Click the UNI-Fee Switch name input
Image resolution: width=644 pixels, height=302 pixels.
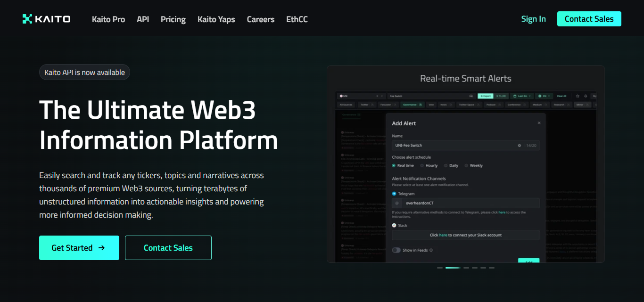click(x=466, y=146)
